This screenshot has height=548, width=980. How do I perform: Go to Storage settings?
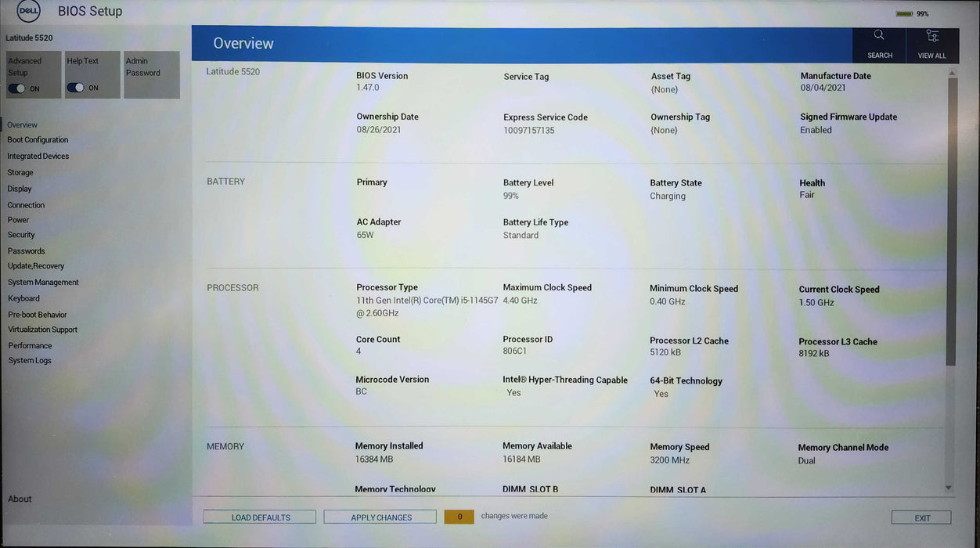point(20,172)
